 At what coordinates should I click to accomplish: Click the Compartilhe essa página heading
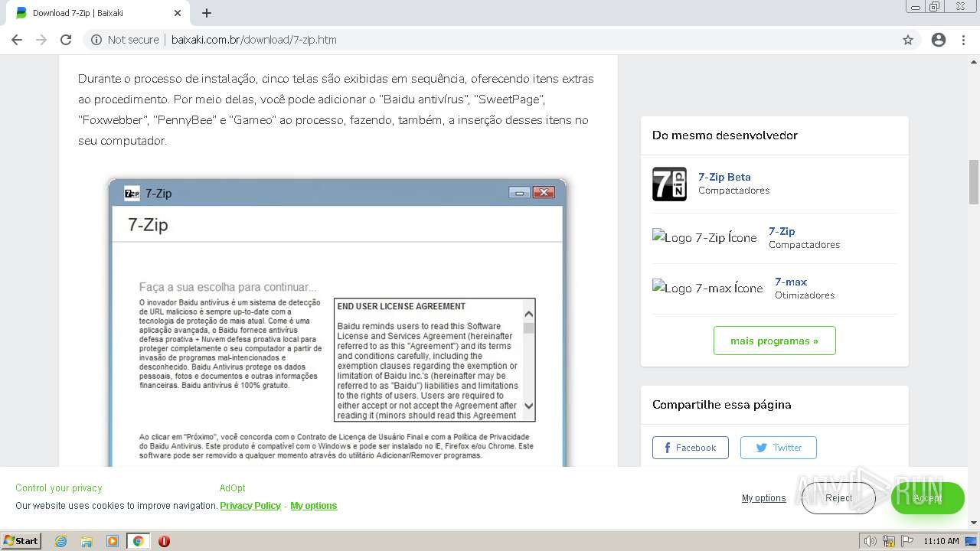pos(722,405)
